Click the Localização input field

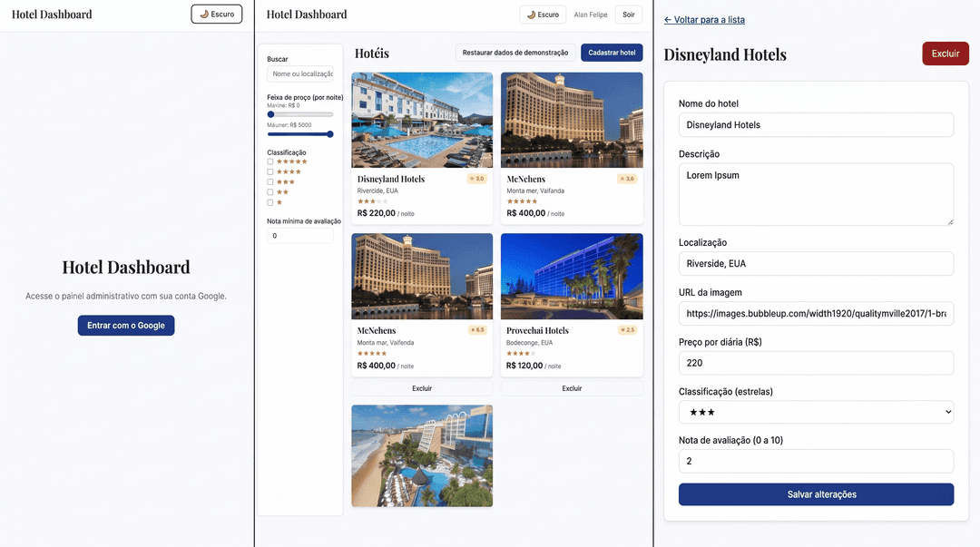tap(816, 264)
